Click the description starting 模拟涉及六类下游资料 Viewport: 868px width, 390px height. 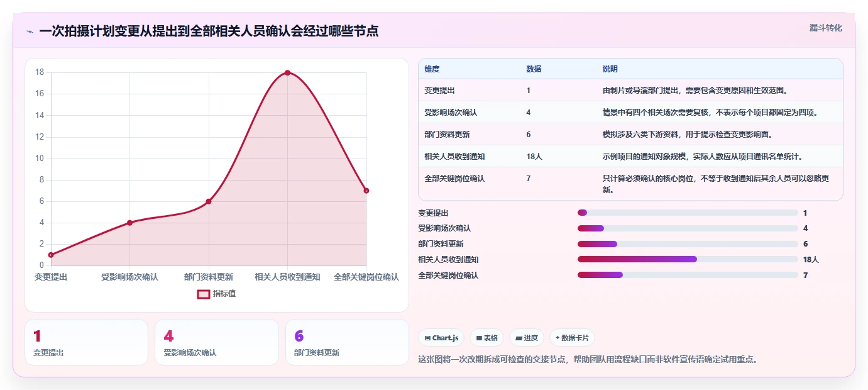tap(687, 135)
